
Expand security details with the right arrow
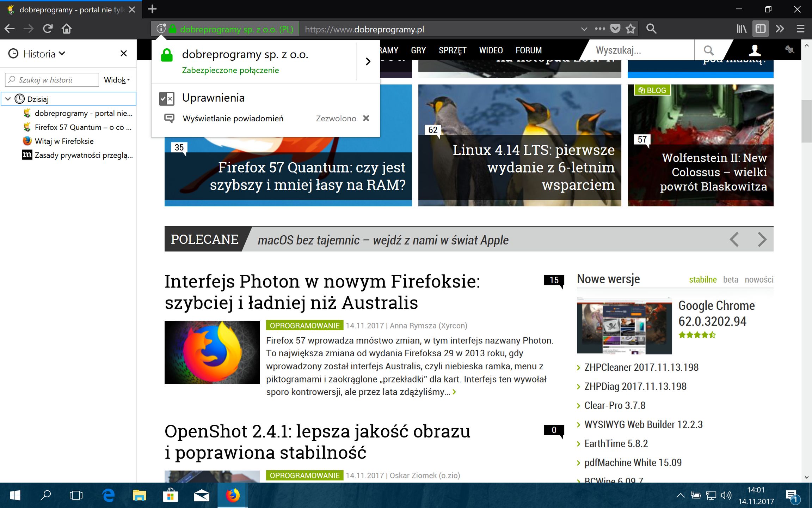point(368,61)
